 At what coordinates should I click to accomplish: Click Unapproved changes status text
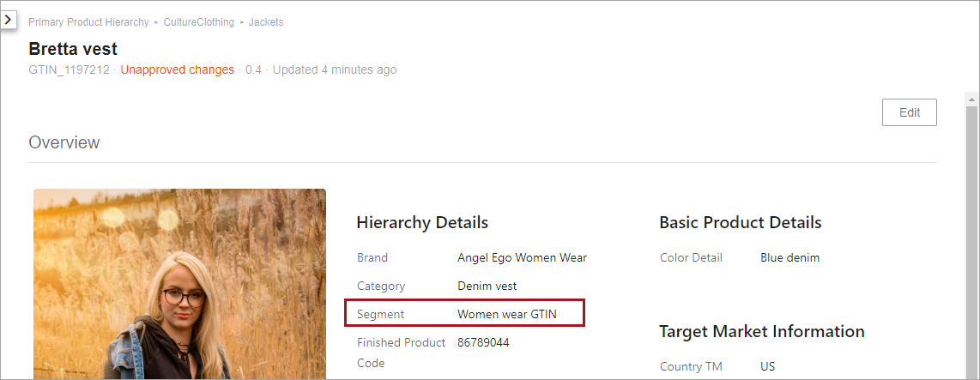click(x=178, y=70)
